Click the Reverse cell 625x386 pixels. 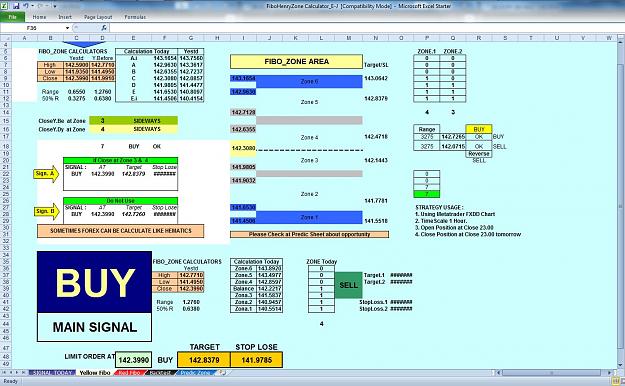(479, 154)
